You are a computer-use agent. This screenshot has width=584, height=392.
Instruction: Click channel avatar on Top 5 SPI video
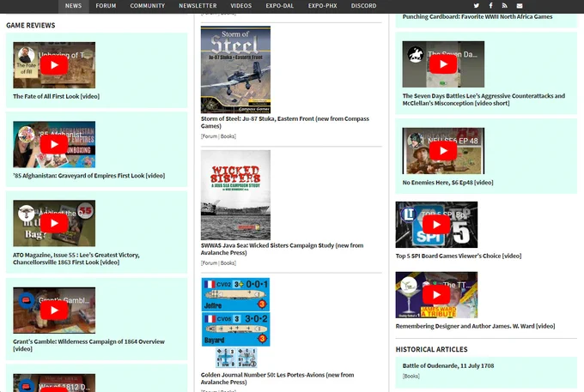pyautogui.click(x=408, y=214)
